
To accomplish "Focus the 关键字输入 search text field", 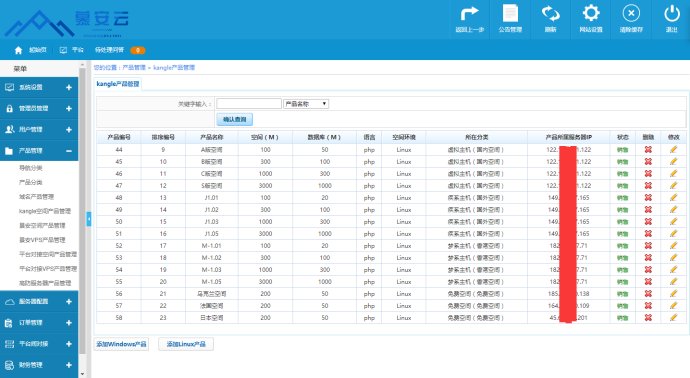I will (249, 104).
